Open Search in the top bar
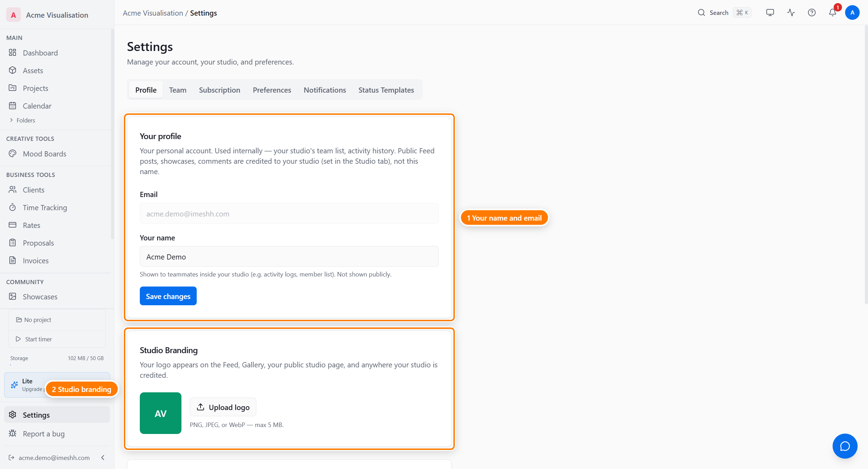Screen dimensions: 868x469 click(x=713, y=12)
